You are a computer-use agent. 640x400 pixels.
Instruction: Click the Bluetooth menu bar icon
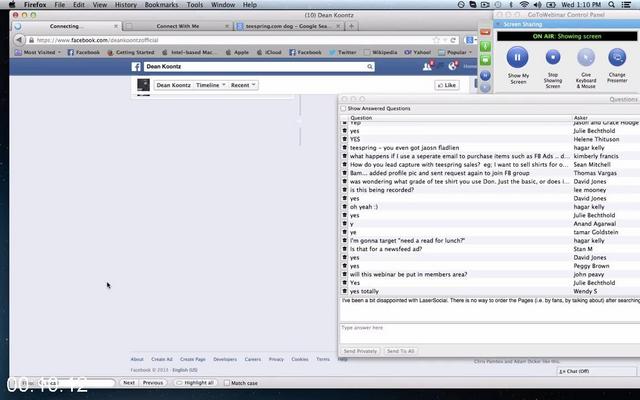coord(511,5)
